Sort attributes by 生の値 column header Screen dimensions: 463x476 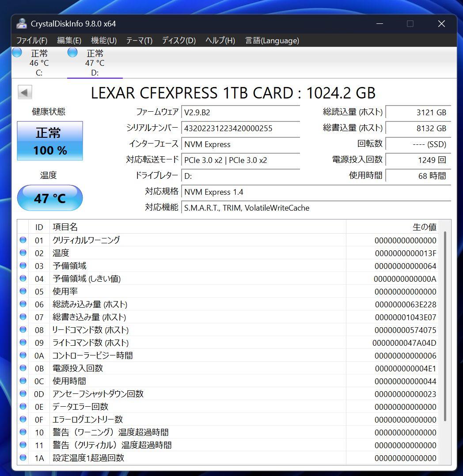[425, 227]
